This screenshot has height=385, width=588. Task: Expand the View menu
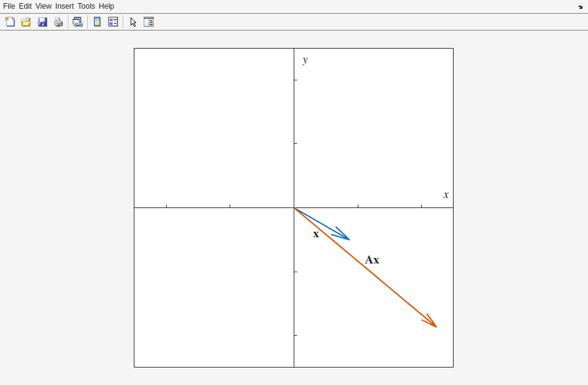coord(43,6)
